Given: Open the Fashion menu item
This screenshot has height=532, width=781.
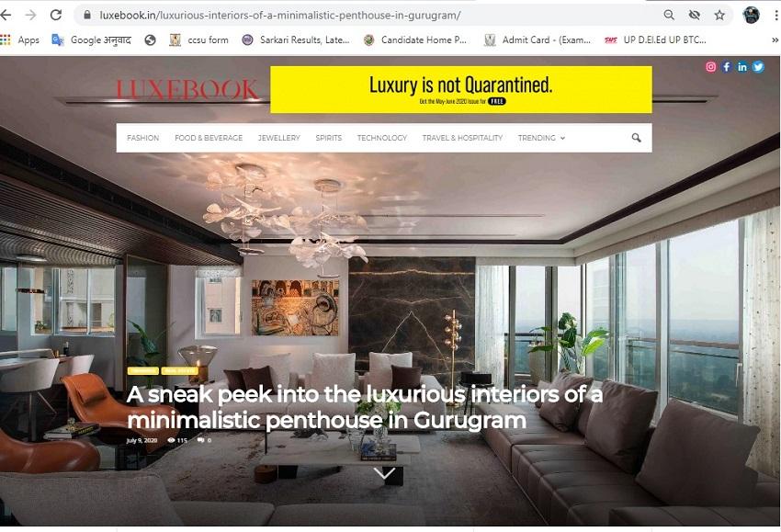Looking at the screenshot, I should click(143, 138).
